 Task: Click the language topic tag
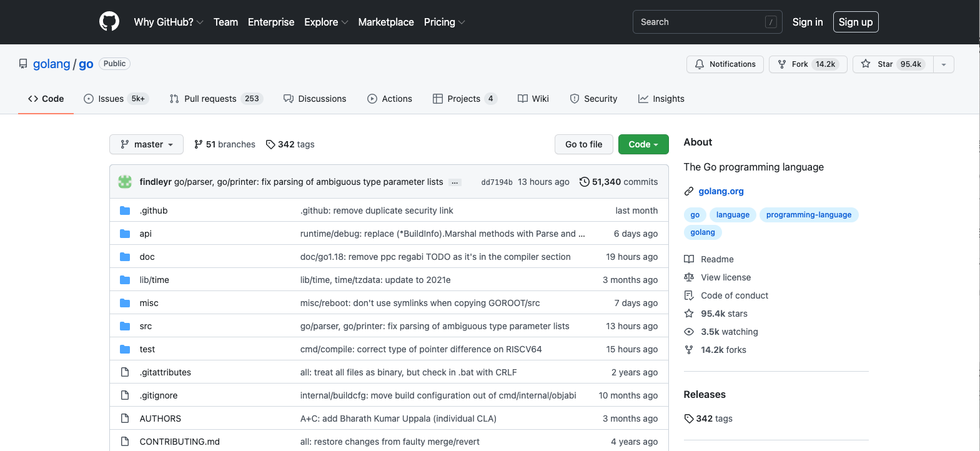[x=733, y=215]
